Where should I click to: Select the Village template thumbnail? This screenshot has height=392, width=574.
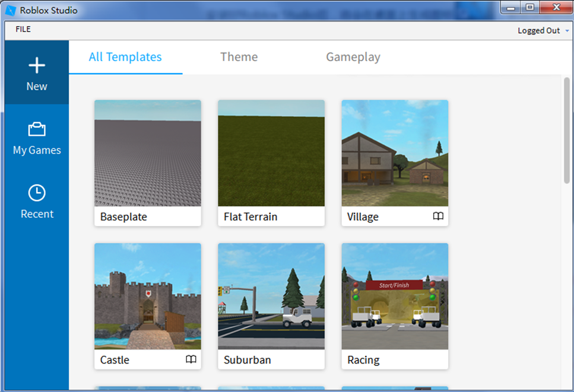(x=395, y=153)
